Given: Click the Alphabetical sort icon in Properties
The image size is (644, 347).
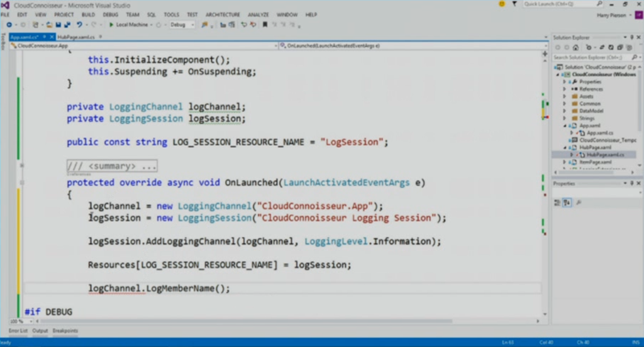Looking at the screenshot, I should [567, 202].
